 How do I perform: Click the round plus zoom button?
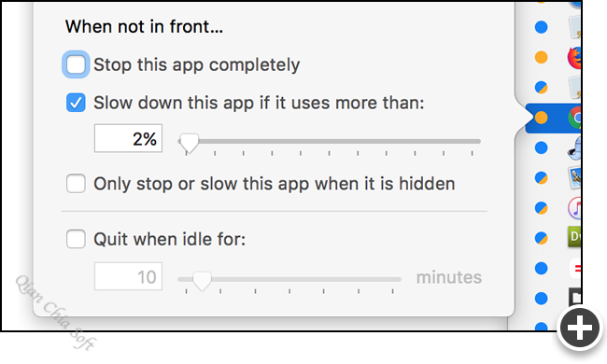(580, 328)
